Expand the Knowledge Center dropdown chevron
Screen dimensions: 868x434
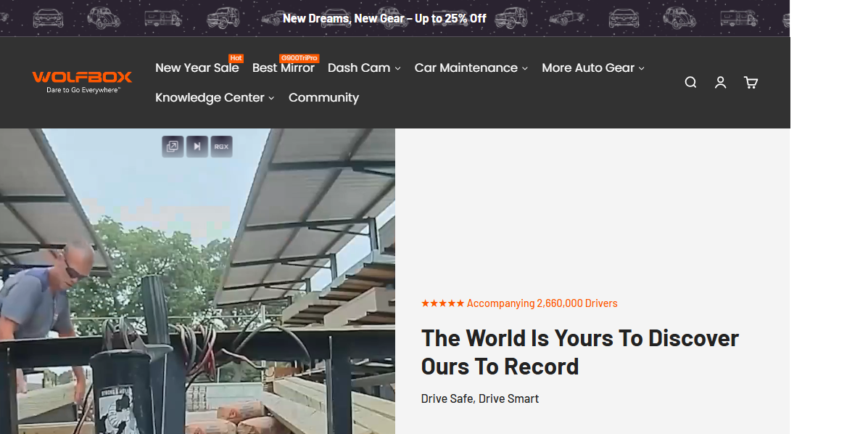click(x=271, y=99)
